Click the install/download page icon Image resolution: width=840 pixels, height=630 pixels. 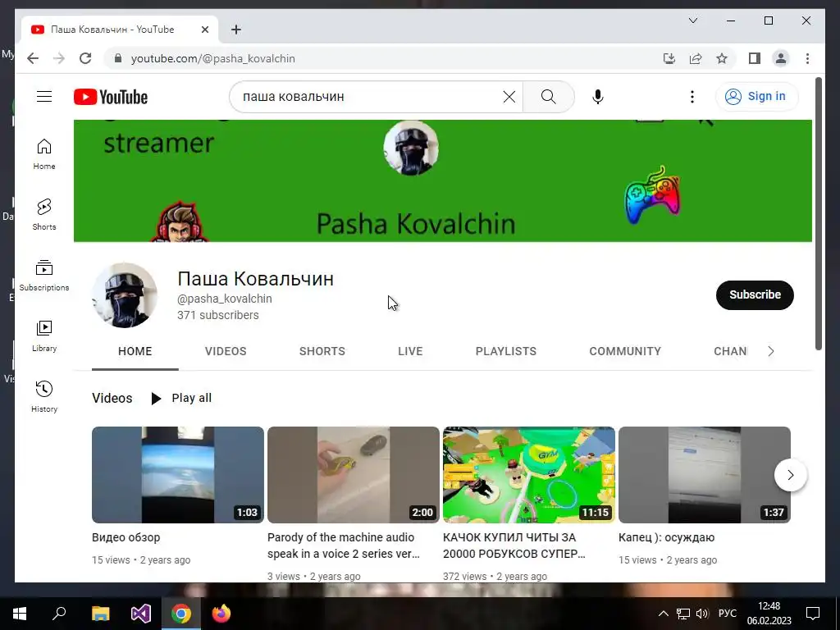tap(669, 58)
